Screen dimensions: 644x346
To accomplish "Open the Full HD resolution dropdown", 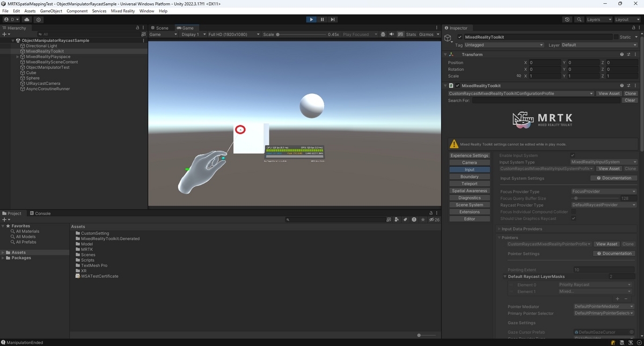I will (233, 34).
